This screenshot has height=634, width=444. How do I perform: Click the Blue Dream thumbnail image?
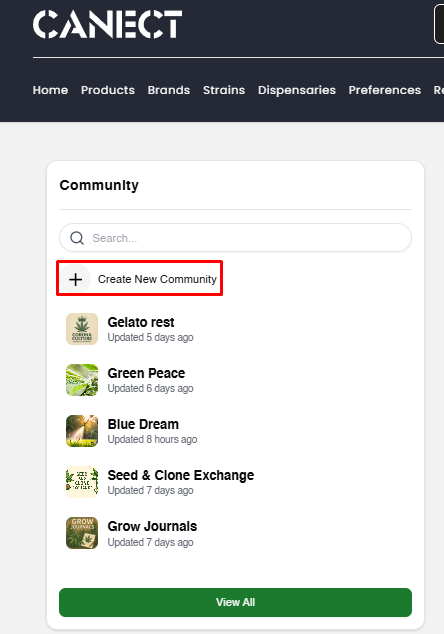82,431
